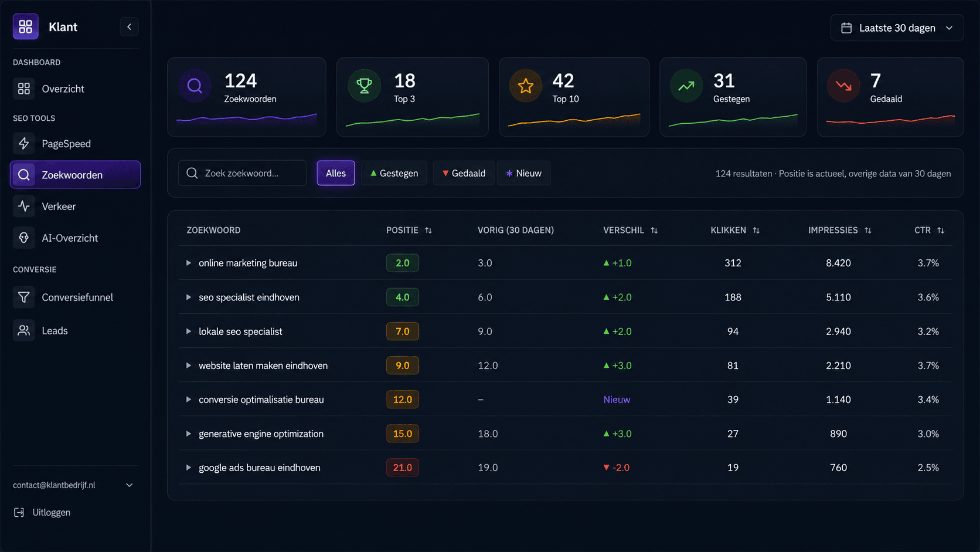980x552 pixels.
Task: Expand the generative engine optimization row
Action: coord(188,434)
